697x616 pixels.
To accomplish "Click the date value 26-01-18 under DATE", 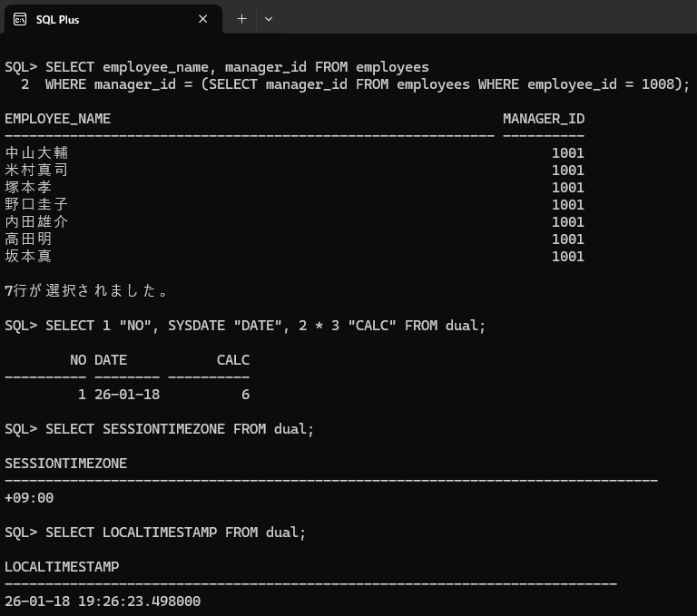I will click(127, 395).
